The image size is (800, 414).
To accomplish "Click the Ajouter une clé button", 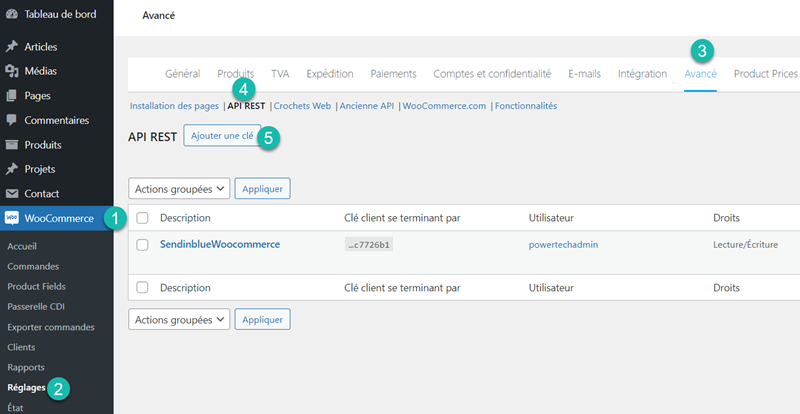I will coord(222,136).
